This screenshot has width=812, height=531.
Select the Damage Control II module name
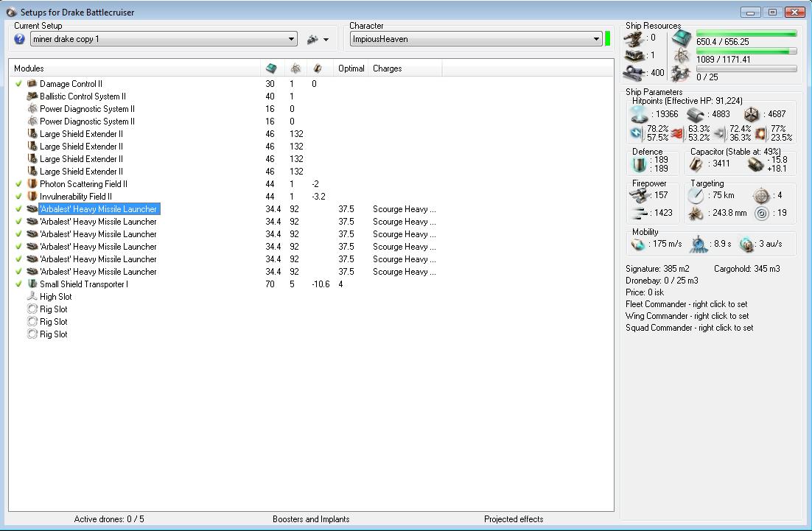click(71, 84)
